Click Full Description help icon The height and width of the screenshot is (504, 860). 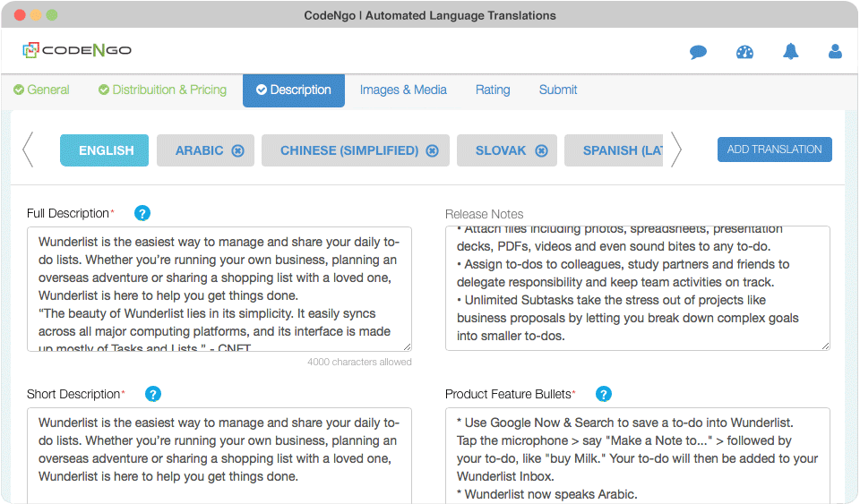pos(142,213)
